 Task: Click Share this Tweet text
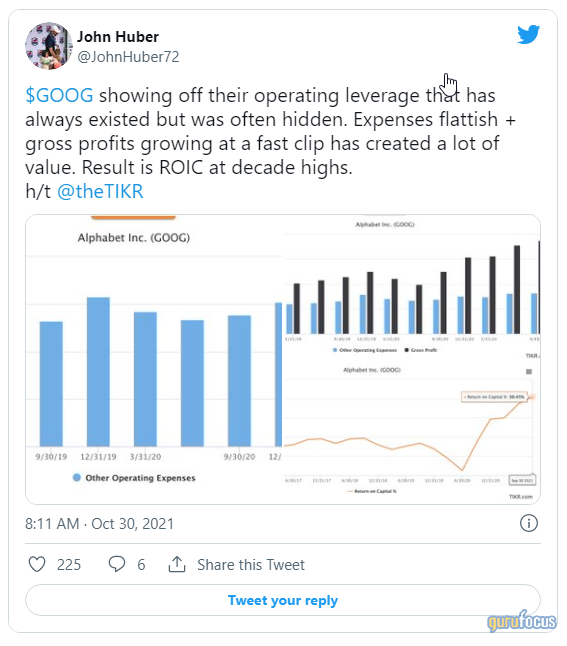(251, 564)
